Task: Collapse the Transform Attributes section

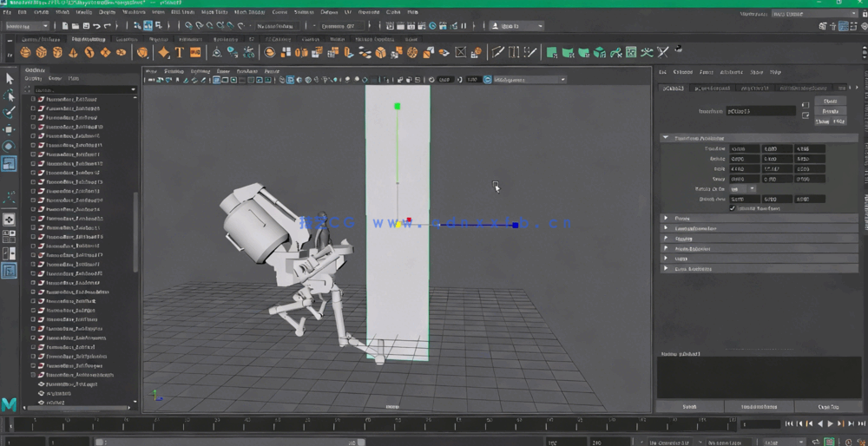Action: tap(666, 138)
